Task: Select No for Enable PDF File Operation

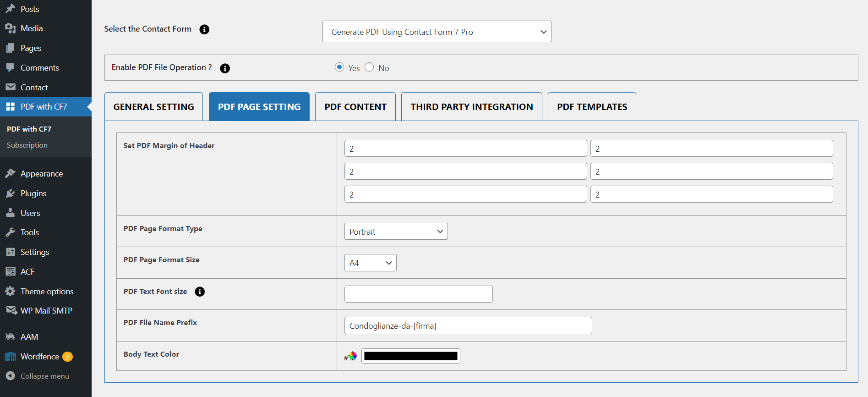Action: 369,67
